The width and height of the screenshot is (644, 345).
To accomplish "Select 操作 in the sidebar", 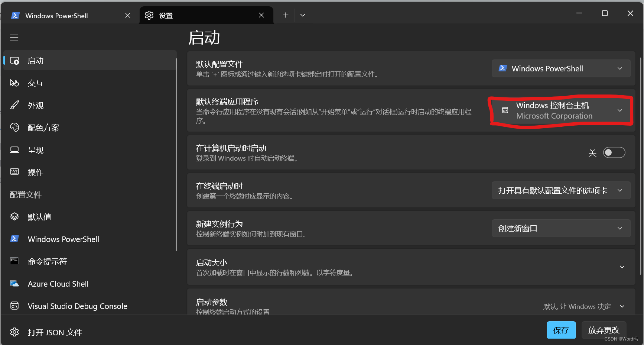I will click(x=90, y=172).
